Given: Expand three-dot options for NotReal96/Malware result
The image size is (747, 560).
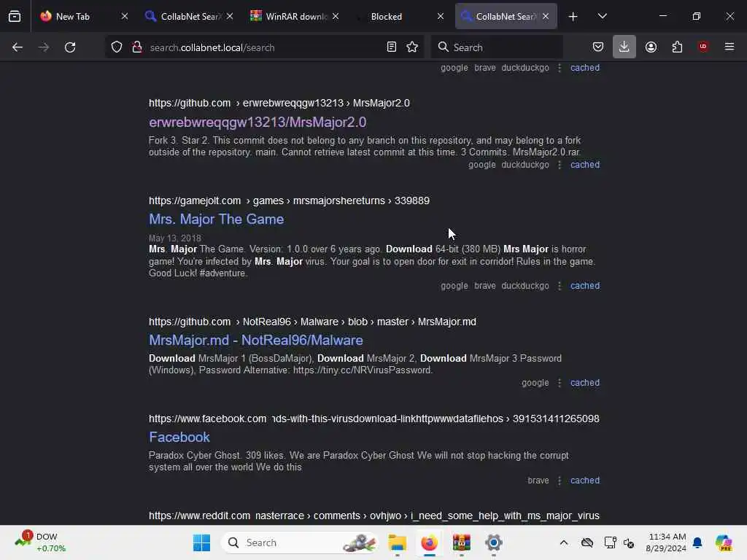Looking at the screenshot, I should pyautogui.click(x=560, y=383).
